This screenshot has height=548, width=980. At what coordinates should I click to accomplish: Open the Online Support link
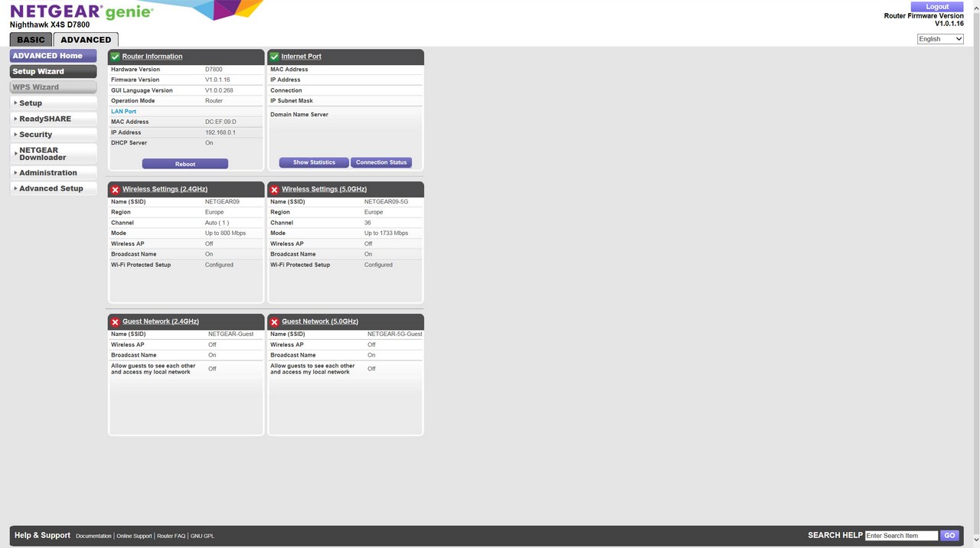134,537
